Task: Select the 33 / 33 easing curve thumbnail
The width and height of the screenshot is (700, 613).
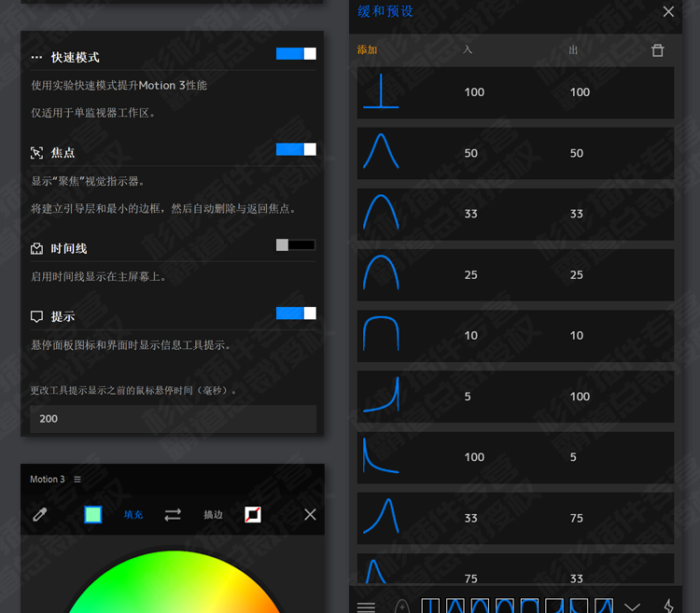Action: point(381,213)
